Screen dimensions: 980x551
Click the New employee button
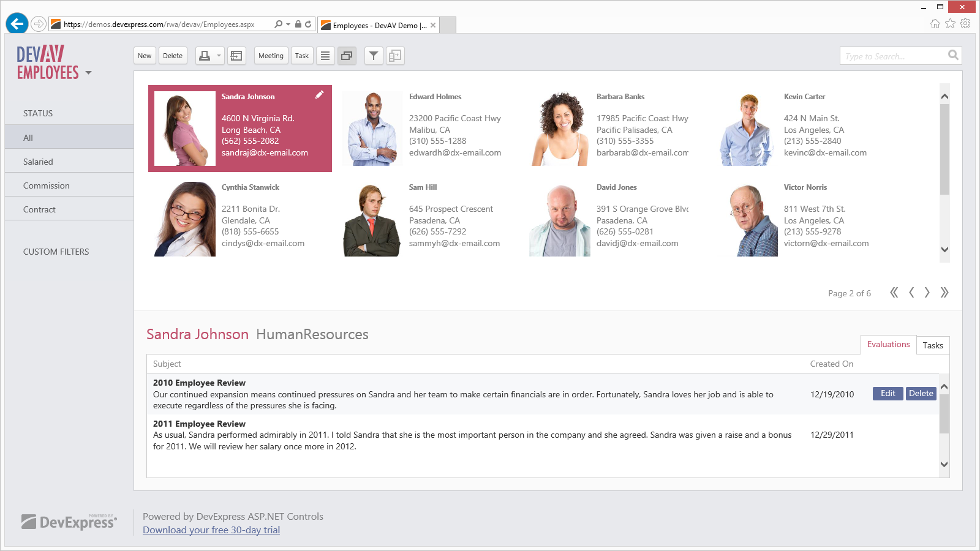coord(145,56)
